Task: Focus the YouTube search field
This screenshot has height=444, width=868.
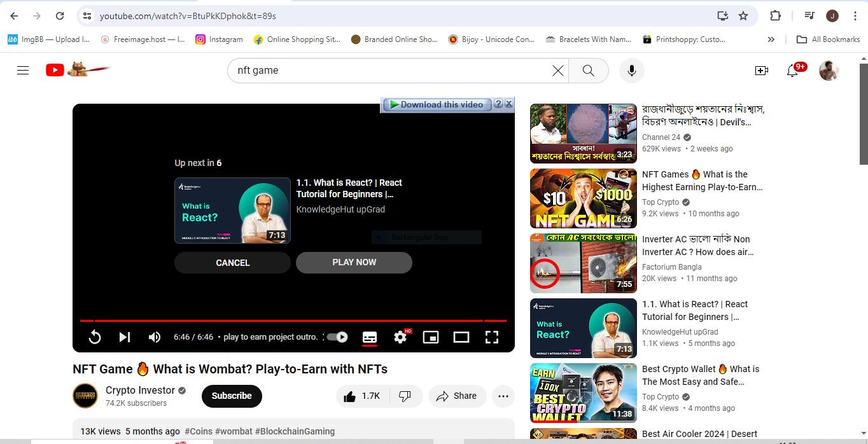Action: click(x=391, y=71)
